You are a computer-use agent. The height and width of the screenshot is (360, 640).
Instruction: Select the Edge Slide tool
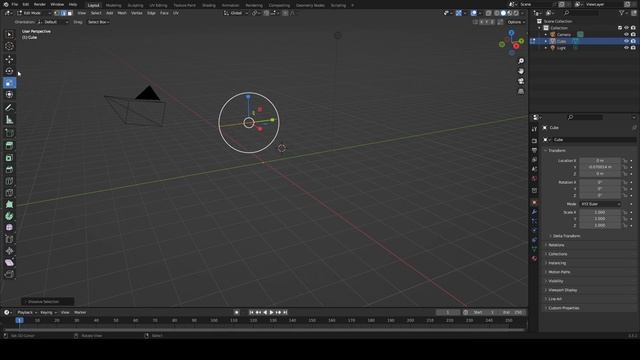[x=9, y=239]
